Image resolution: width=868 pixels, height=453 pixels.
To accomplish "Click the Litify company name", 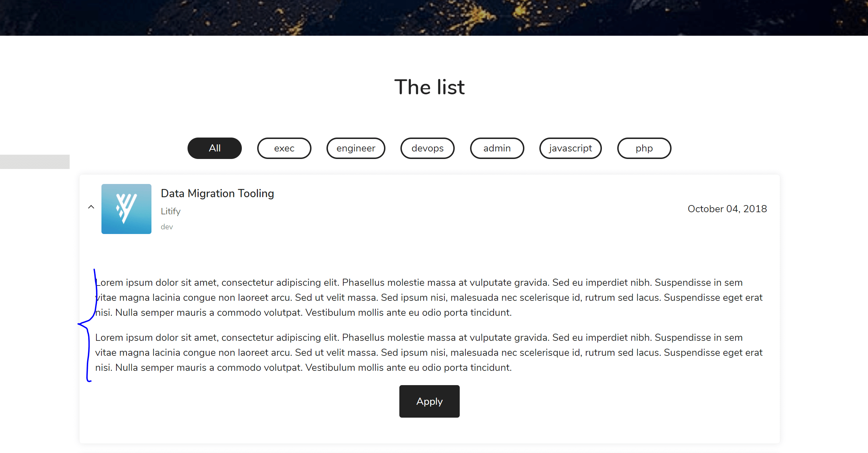I will (x=171, y=211).
